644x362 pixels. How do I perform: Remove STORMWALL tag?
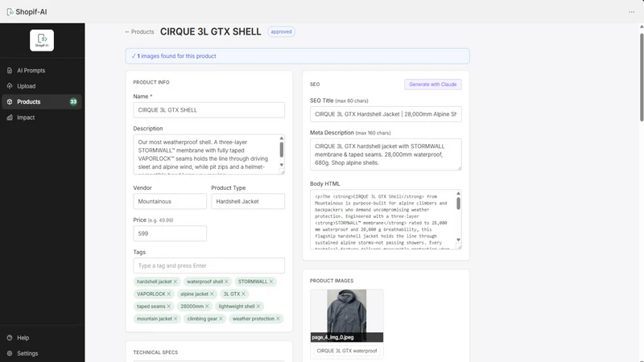[x=271, y=282]
